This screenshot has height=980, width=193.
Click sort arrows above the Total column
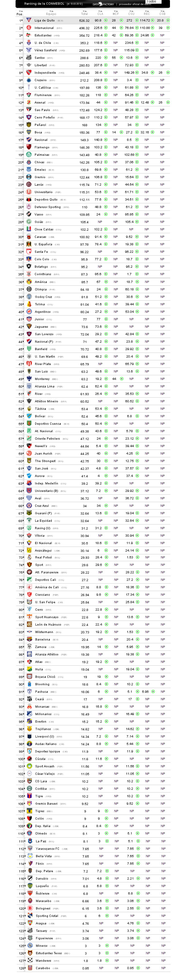(x=84, y=12)
